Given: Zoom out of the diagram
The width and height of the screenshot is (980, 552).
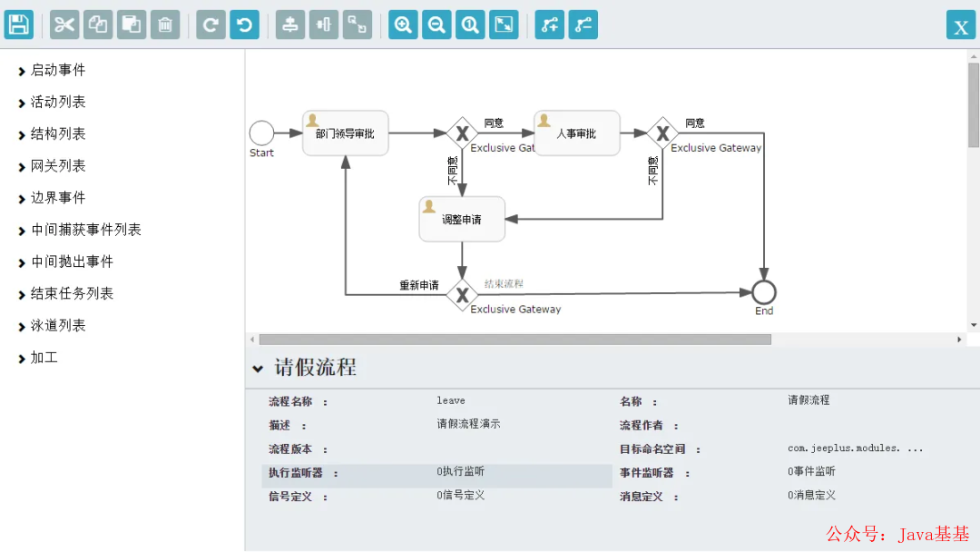Looking at the screenshot, I should (x=436, y=25).
